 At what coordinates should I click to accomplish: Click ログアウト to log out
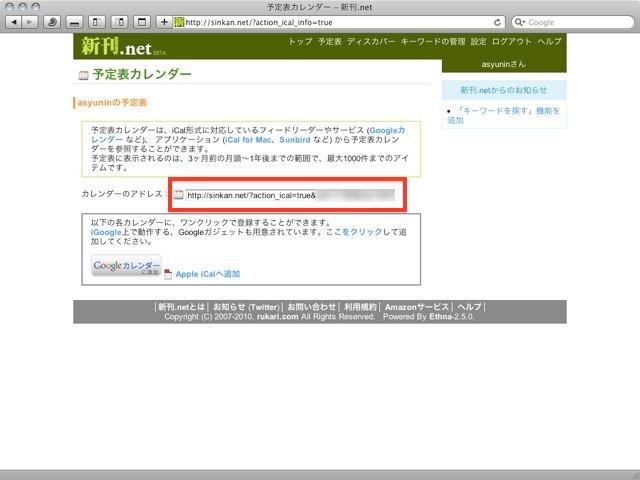(x=511, y=42)
